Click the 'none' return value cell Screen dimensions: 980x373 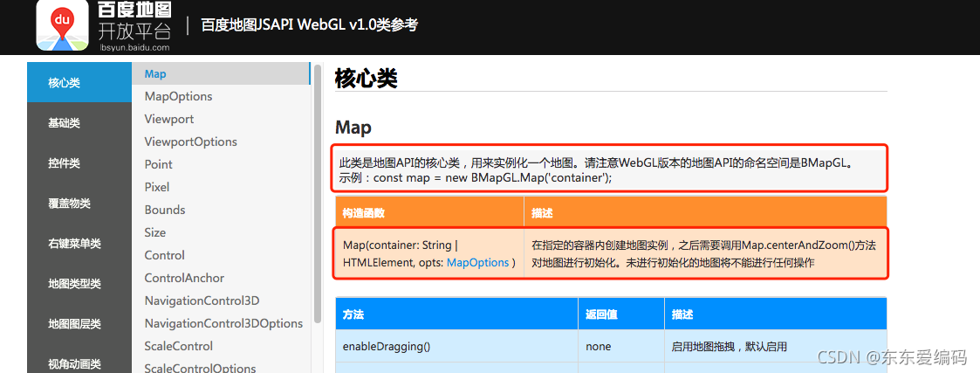tap(621, 346)
